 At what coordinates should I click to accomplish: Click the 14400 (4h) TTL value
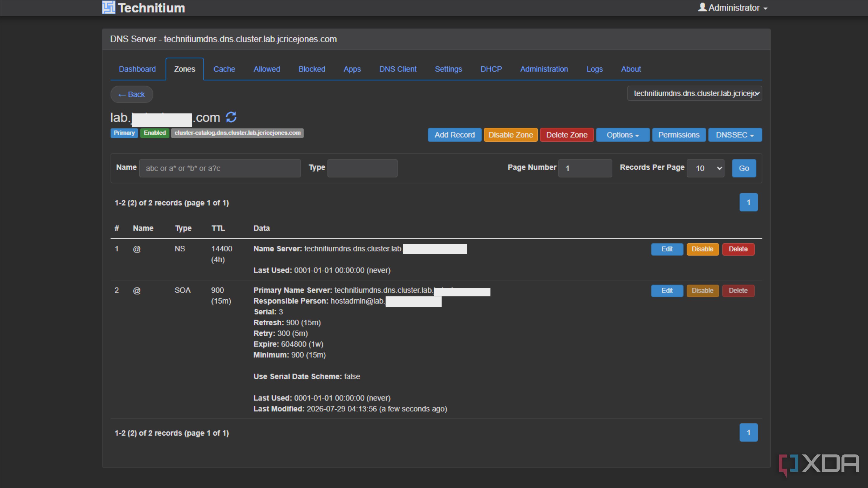pyautogui.click(x=221, y=254)
